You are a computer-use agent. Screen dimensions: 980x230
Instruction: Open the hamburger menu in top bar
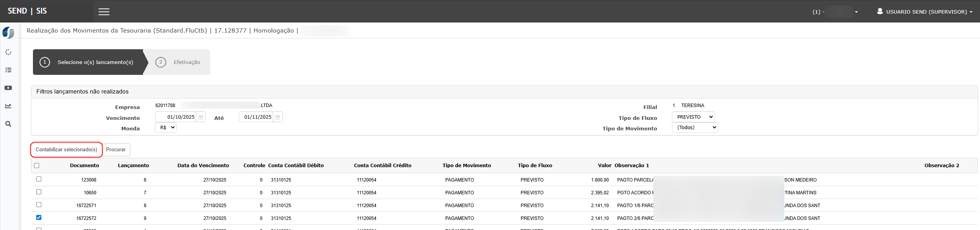[104, 12]
